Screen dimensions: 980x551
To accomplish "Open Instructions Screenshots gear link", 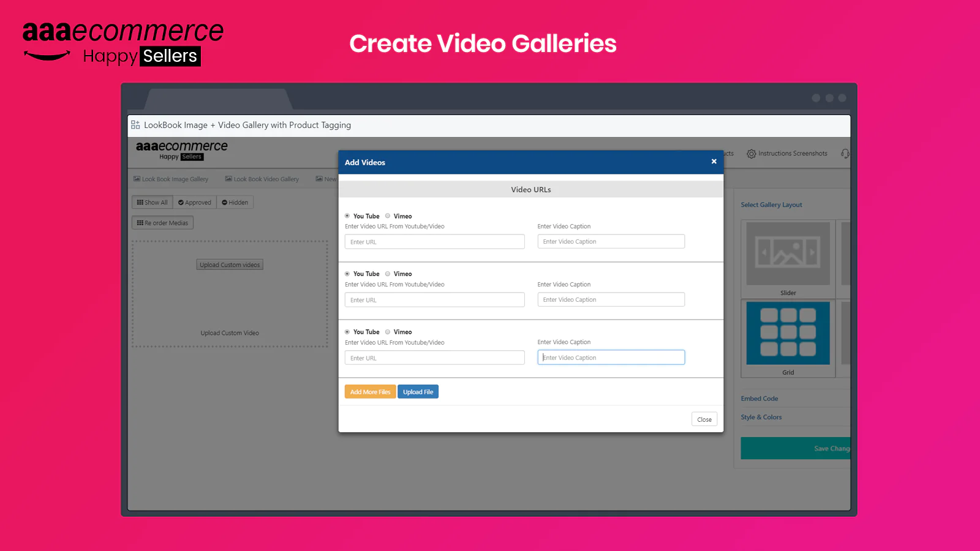I will coord(787,154).
